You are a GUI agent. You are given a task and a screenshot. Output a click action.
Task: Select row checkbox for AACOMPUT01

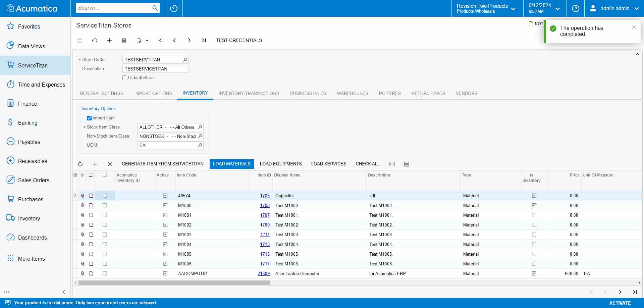coord(105,273)
